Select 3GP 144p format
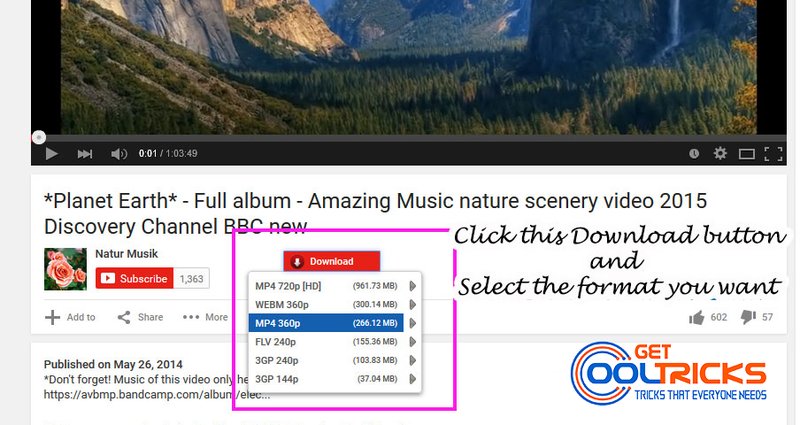Image resolution: width=800 pixels, height=425 pixels. [x=327, y=379]
